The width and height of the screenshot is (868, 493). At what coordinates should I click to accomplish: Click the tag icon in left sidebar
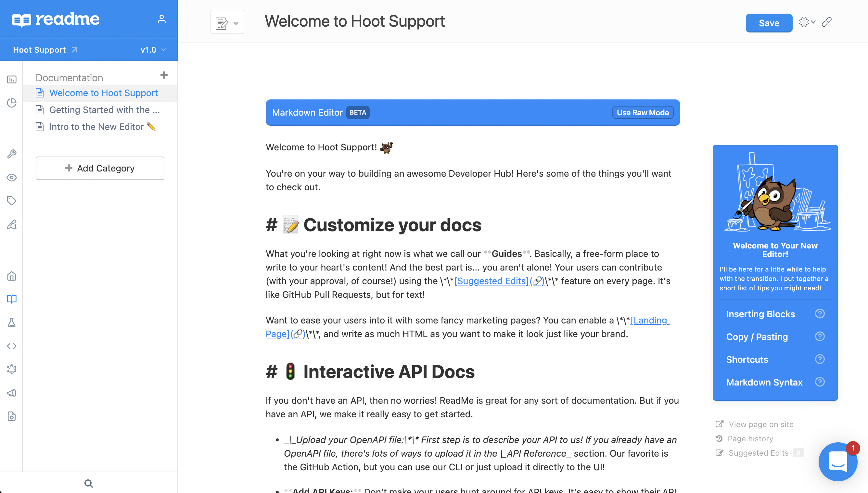click(12, 201)
